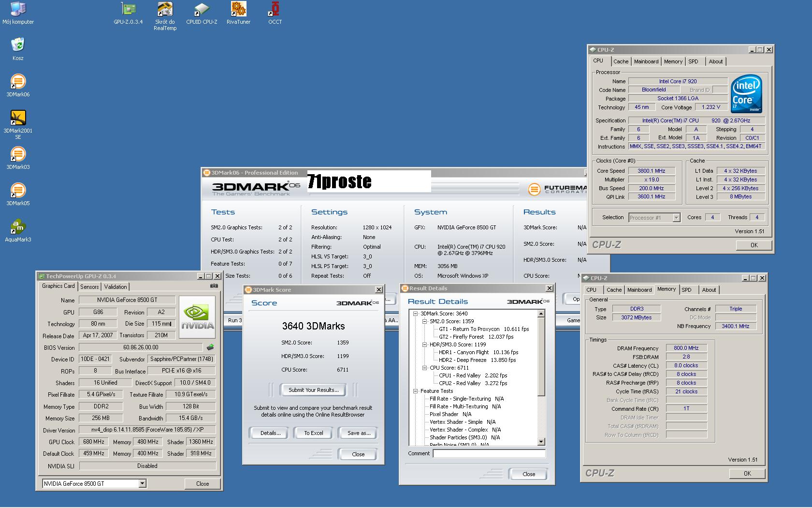This screenshot has width=812, height=508.
Task: Open the Mainboard tab in the upper CPU-Z window
Action: 646,61
